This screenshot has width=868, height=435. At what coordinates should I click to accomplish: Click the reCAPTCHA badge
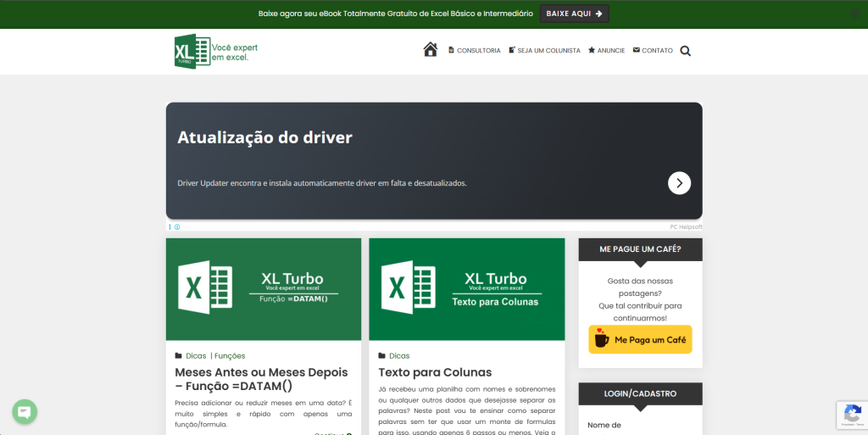click(x=851, y=414)
